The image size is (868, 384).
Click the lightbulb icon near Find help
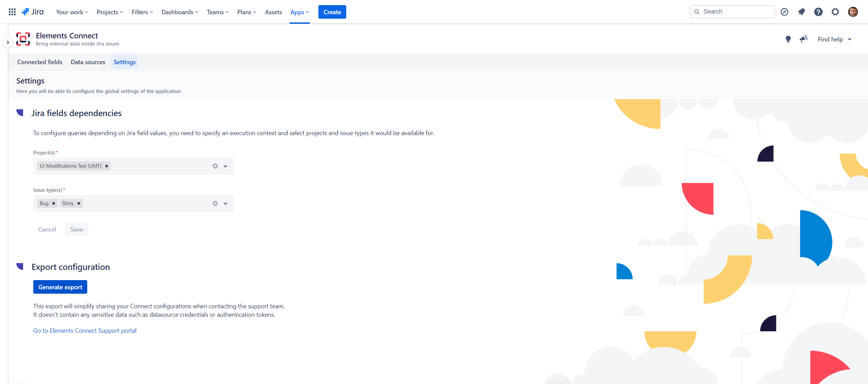click(x=788, y=39)
